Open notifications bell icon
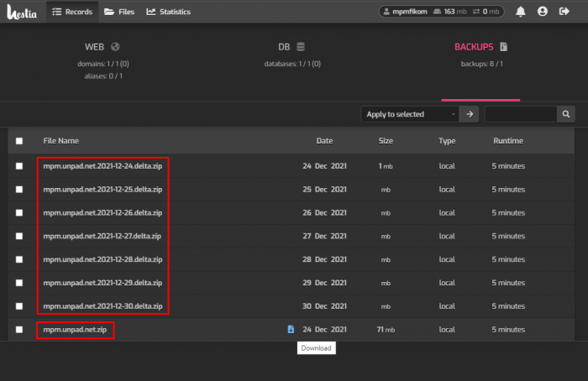The width and height of the screenshot is (588, 381). [x=521, y=12]
